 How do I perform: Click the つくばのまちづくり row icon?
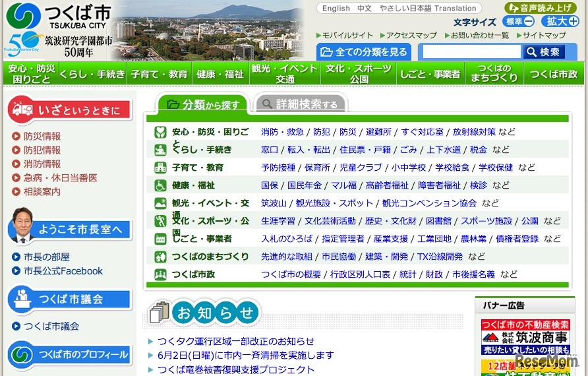point(160,257)
